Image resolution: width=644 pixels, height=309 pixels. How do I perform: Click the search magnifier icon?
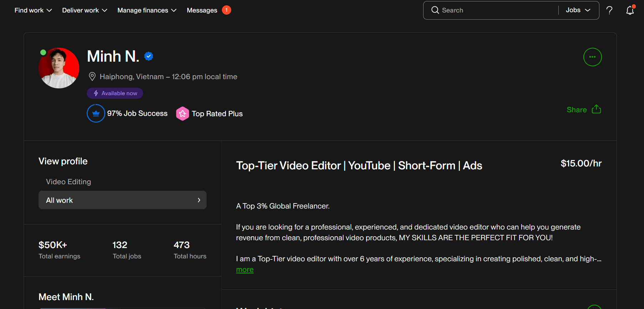click(x=435, y=10)
